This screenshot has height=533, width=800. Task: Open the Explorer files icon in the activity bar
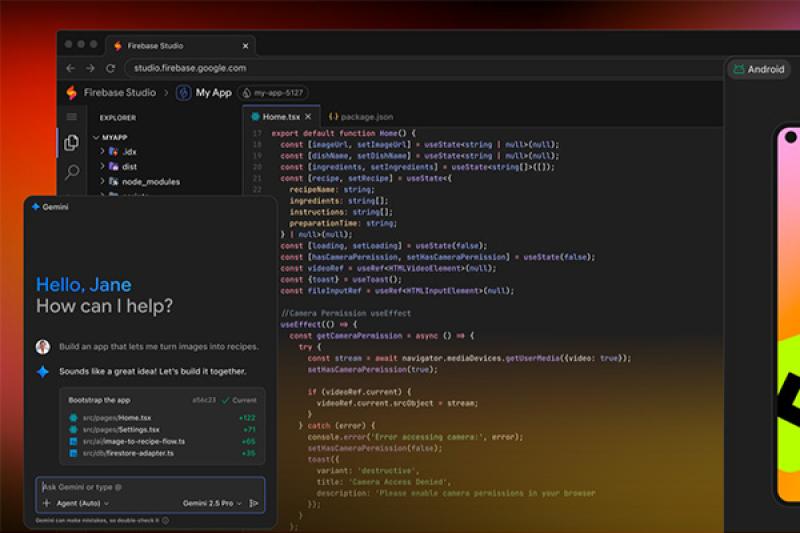coord(71,142)
